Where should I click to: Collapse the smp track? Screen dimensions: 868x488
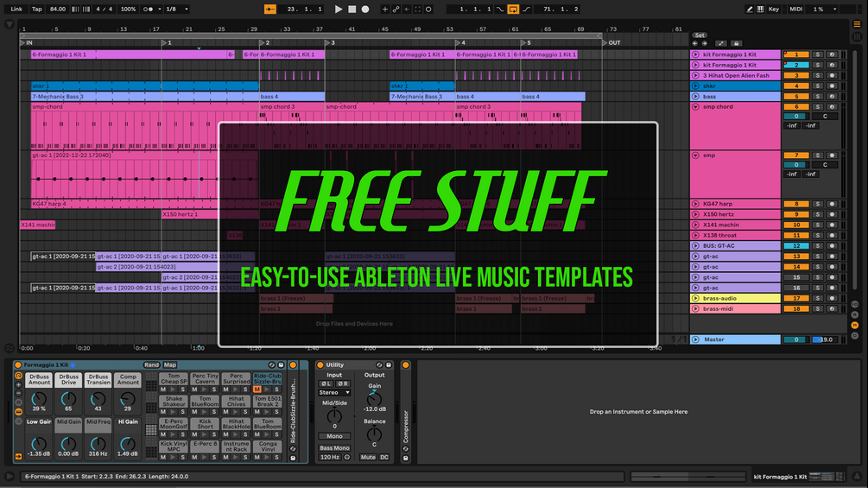coord(695,155)
